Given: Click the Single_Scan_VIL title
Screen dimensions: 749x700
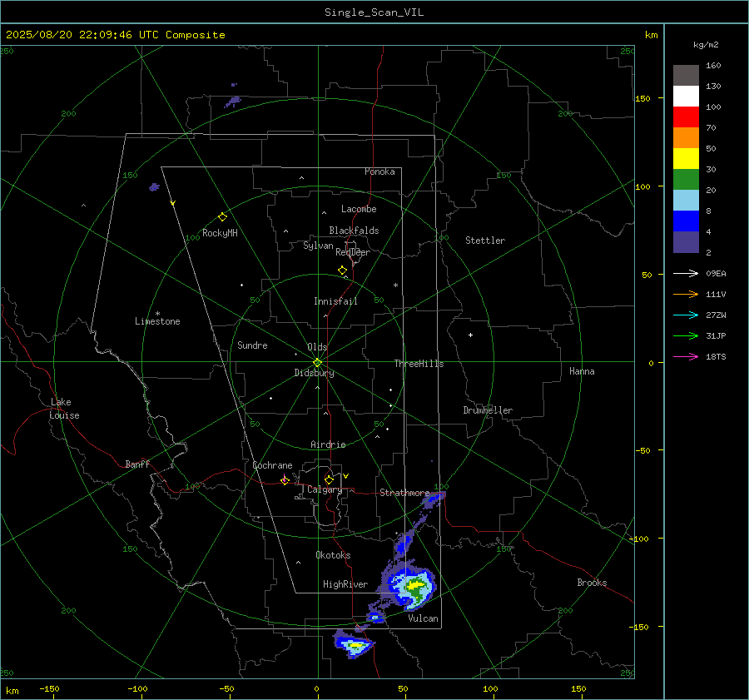Looking at the screenshot, I should [374, 12].
